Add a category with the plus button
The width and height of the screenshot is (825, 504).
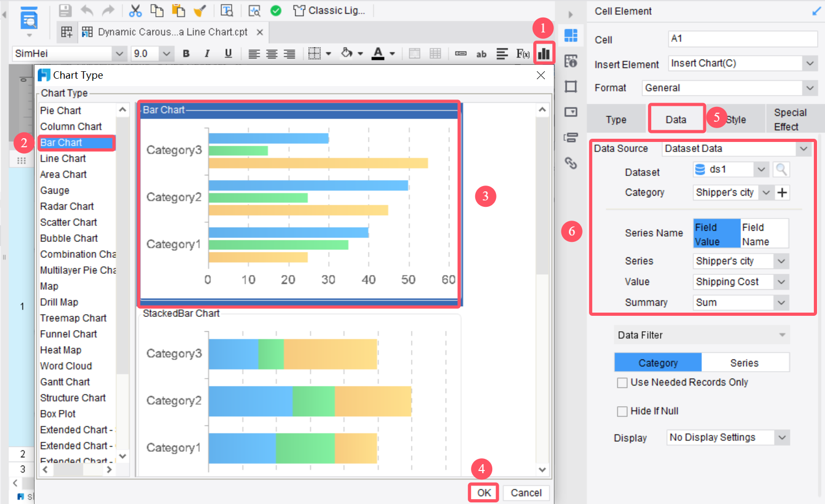[782, 192]
